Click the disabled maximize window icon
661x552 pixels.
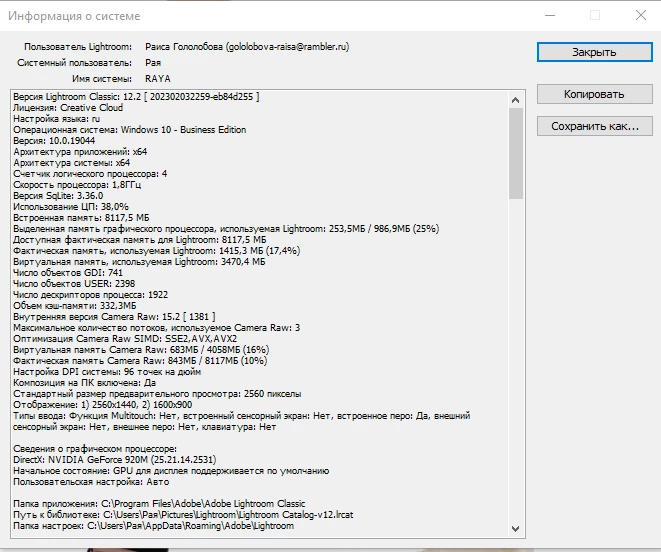(595, 15)
